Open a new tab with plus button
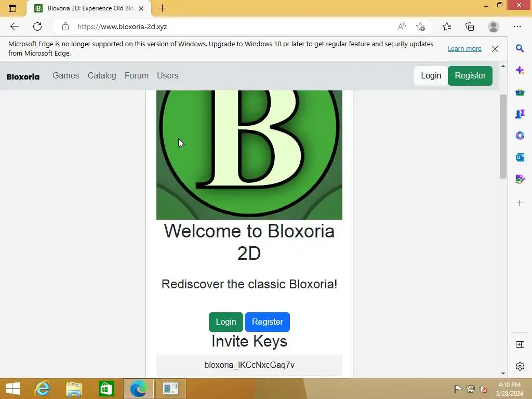 tap(162, 8)
